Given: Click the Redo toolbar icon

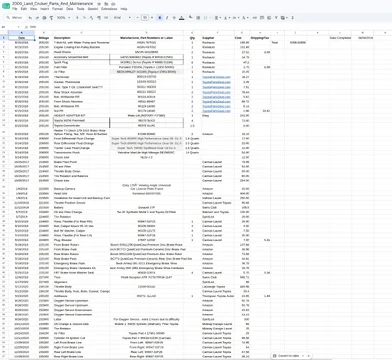Looking at the screenshot, I should coord(37,18).
